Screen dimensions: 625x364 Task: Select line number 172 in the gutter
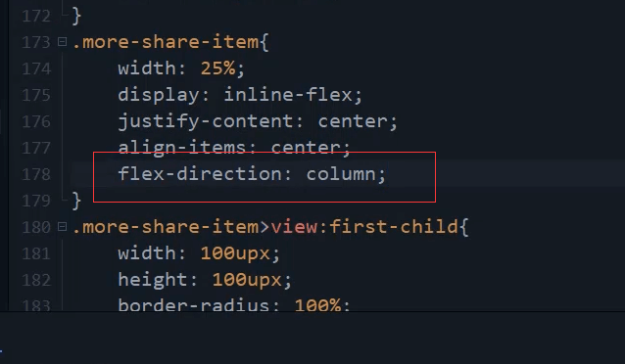coord(36,17)
